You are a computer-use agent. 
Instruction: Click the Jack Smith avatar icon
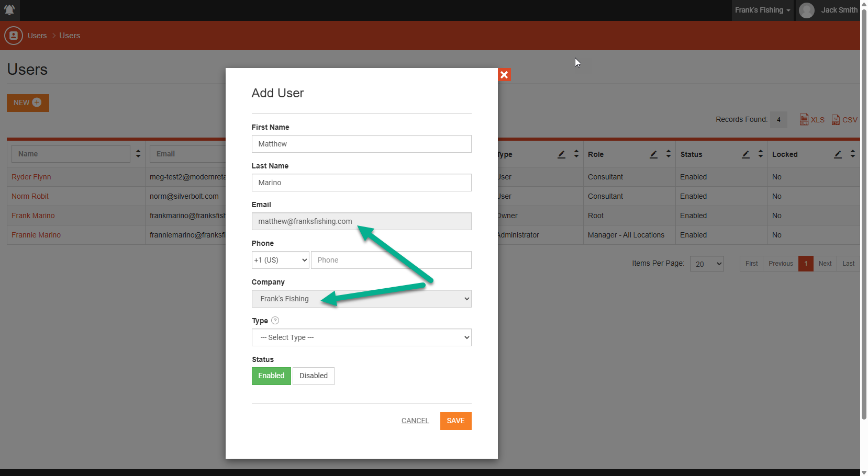[807, 10]
